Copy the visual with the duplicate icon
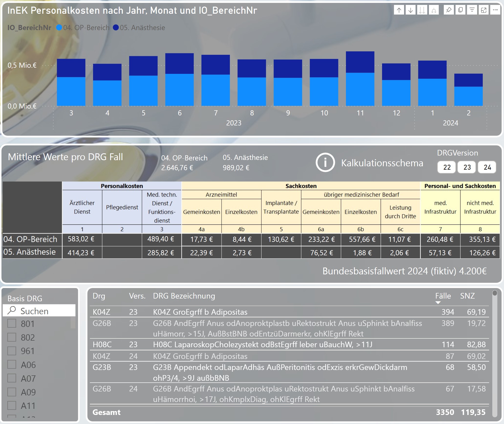Screen dimensions: 504x424 coord(461,10)
